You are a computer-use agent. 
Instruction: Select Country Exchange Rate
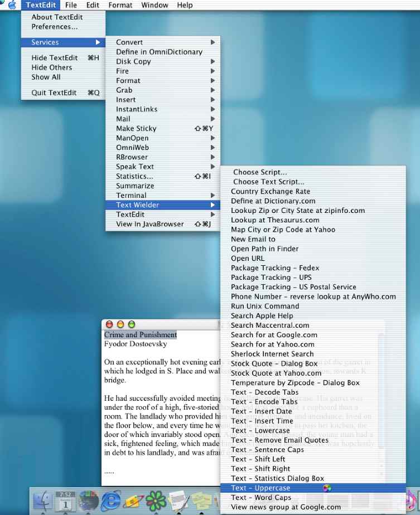coord(313,191)
